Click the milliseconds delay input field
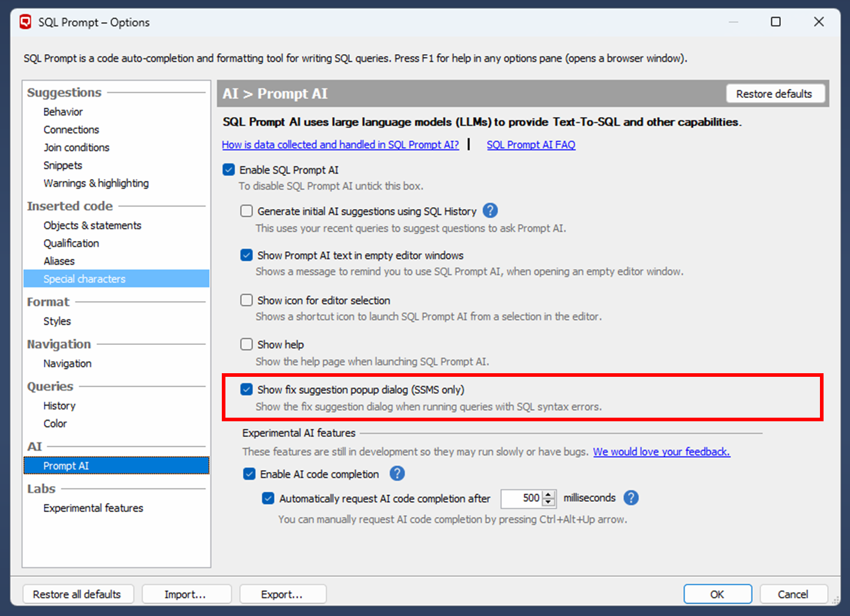This screenshot has width=850, height=616. 521,498
